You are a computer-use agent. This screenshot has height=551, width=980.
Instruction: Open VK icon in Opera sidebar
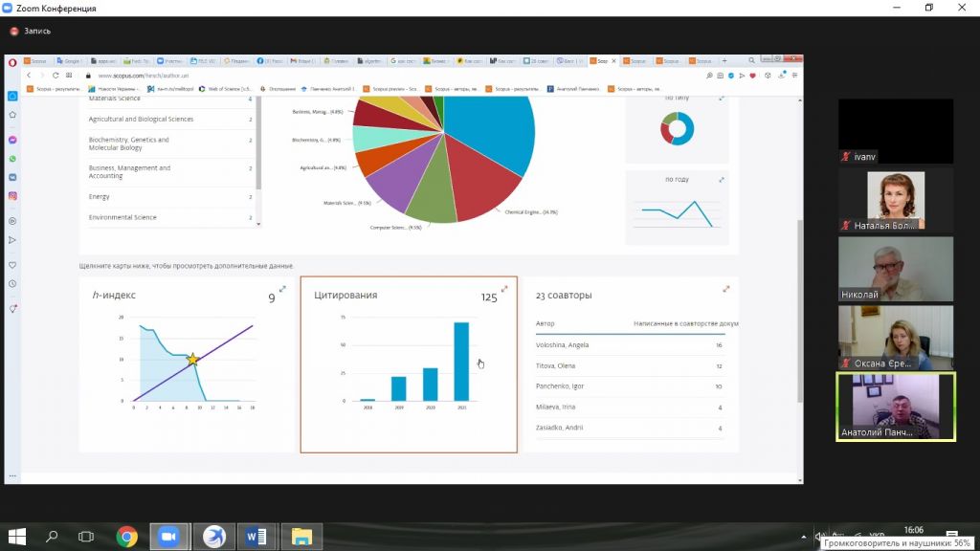(x=12, y=177)
